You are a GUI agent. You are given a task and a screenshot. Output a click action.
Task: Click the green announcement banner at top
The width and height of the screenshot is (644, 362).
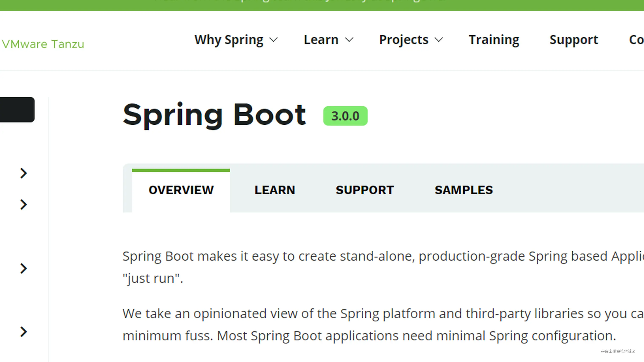tap(322, 4)
